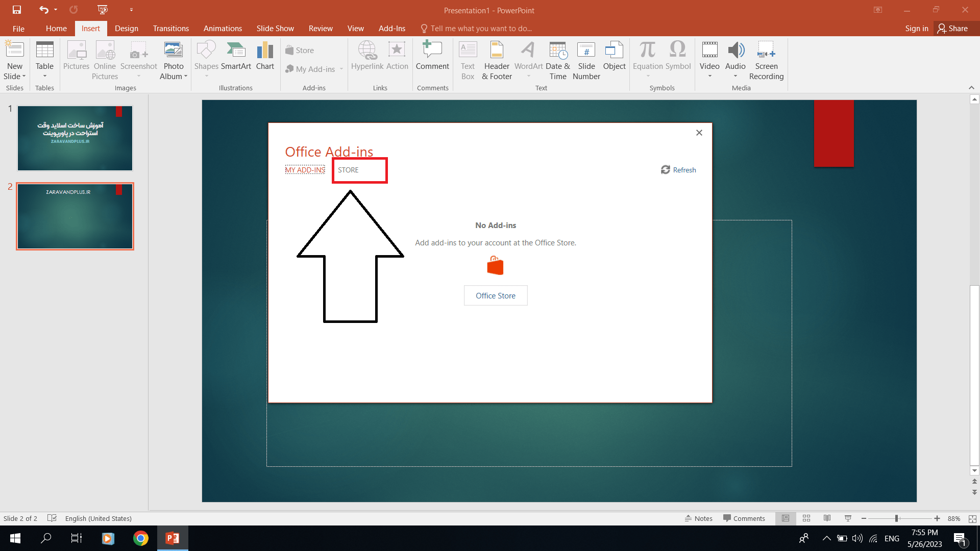This screenshot has height=551, width=980.
Task: Click zoom in plus button
Action: coord(937,518)
